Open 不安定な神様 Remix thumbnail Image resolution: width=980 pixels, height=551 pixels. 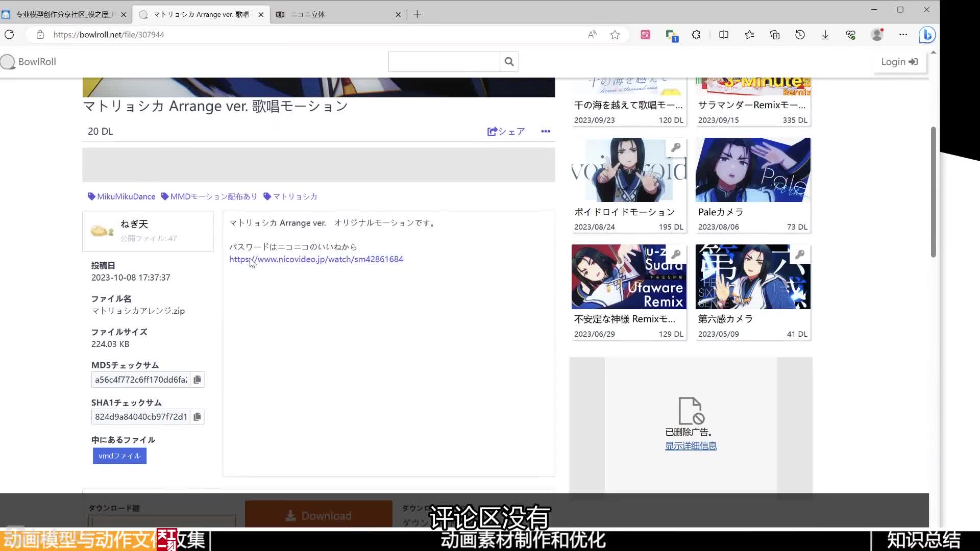tap(629, 277)
